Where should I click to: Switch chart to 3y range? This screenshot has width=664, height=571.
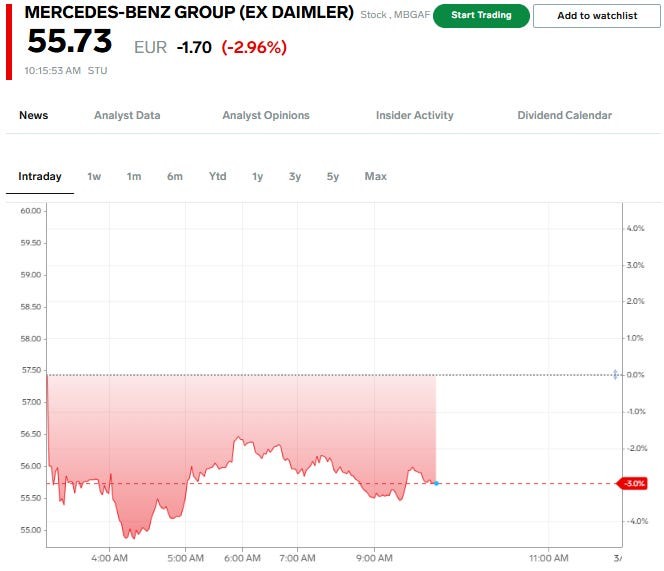295,176
